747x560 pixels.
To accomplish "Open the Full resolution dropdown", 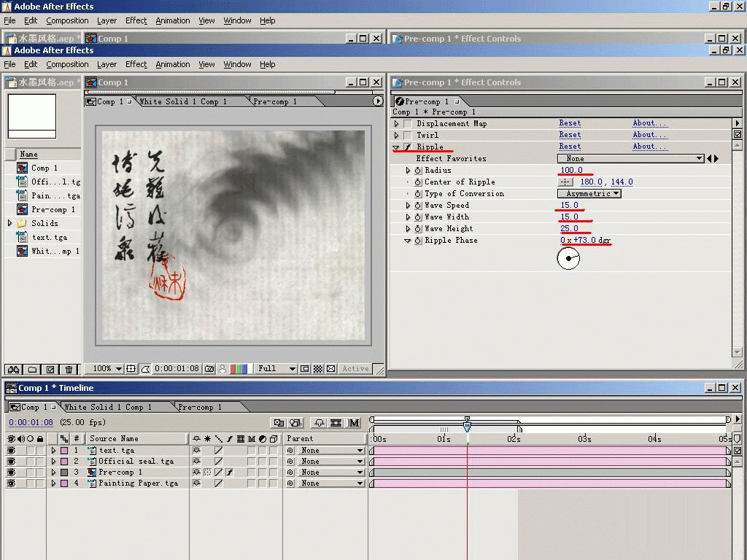I will click(x=276, y=368).
